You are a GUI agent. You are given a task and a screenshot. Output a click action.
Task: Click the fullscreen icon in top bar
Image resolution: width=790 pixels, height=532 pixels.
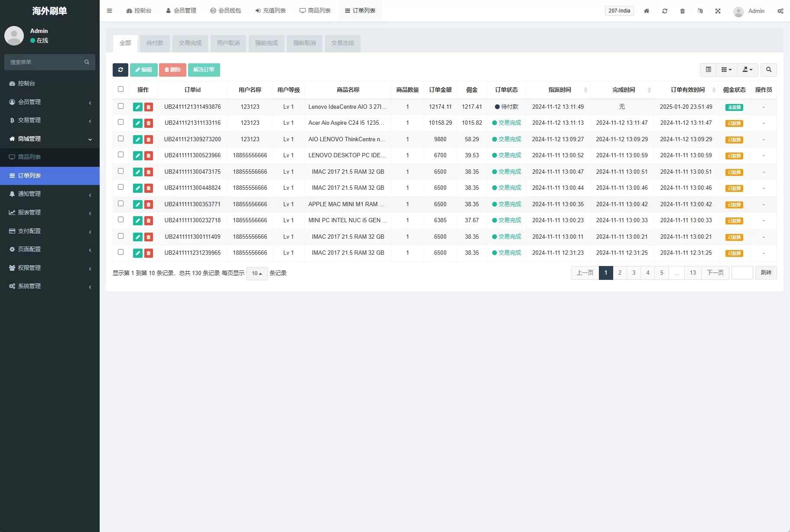click(718, 11)
